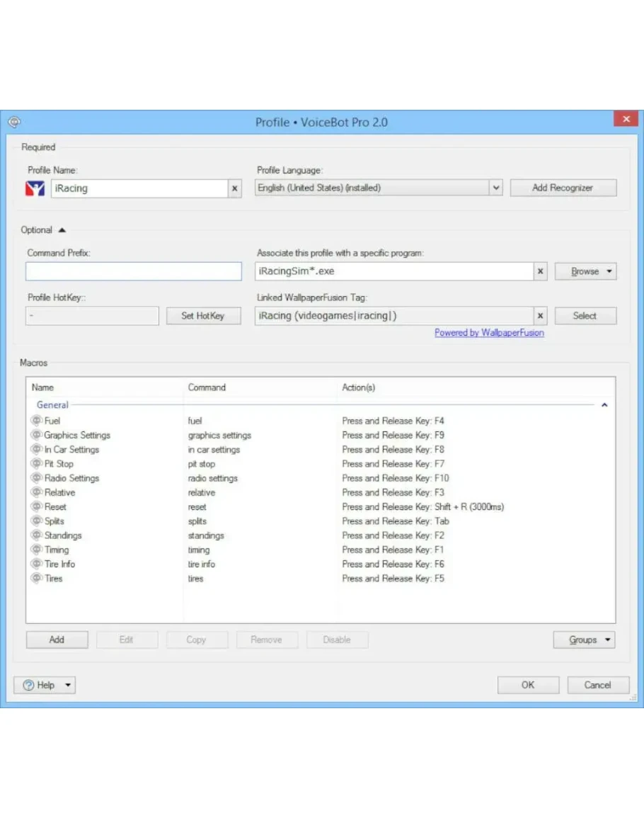Click the macro icon beside Relative
Image resolution: width=644 pixels, height=818 pixels.
[x=37, y=492]
